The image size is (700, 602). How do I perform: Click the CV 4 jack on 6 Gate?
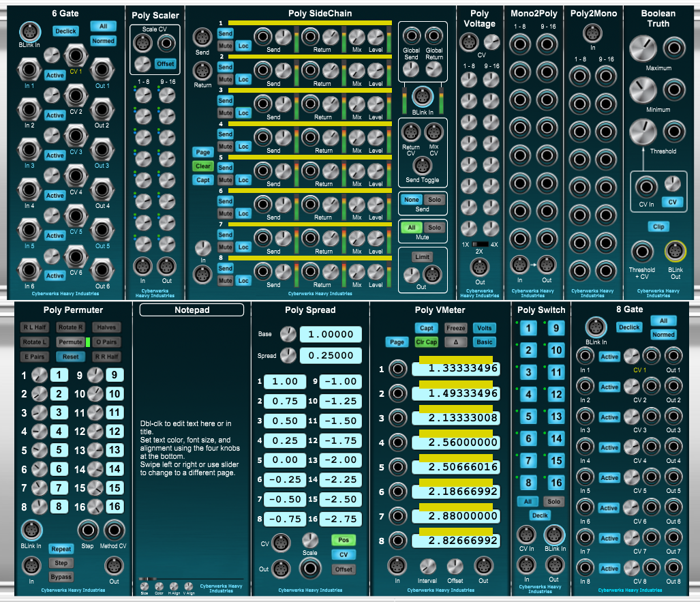[76, 176]
